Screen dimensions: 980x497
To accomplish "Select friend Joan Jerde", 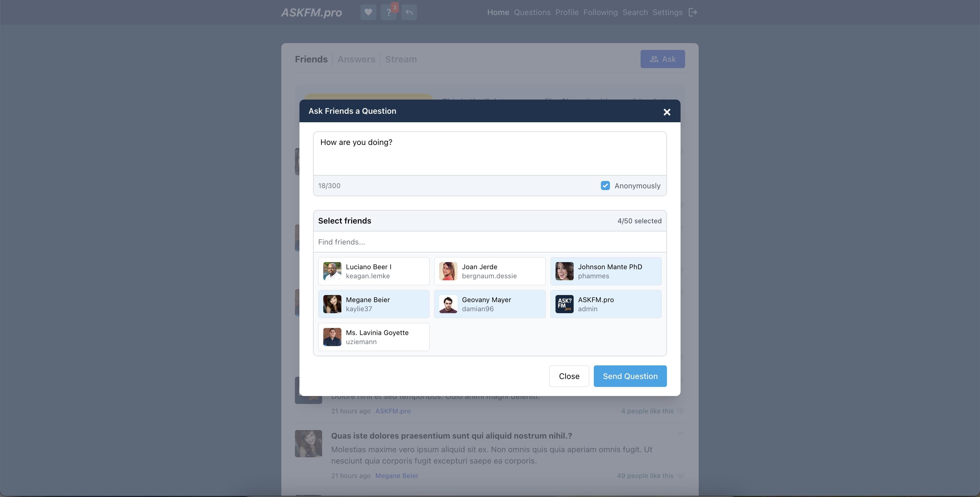I will [490, 271].
